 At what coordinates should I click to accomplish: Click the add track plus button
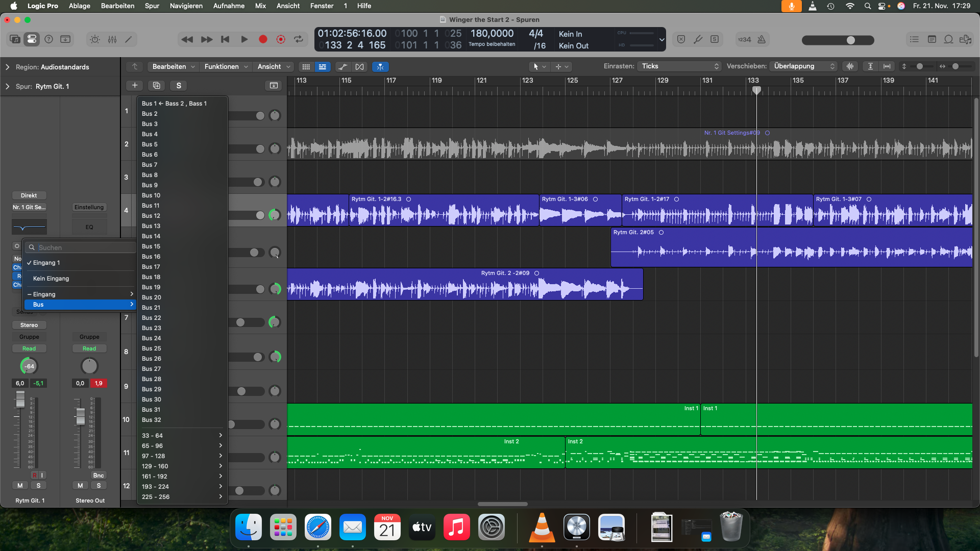tap(135, 86)
